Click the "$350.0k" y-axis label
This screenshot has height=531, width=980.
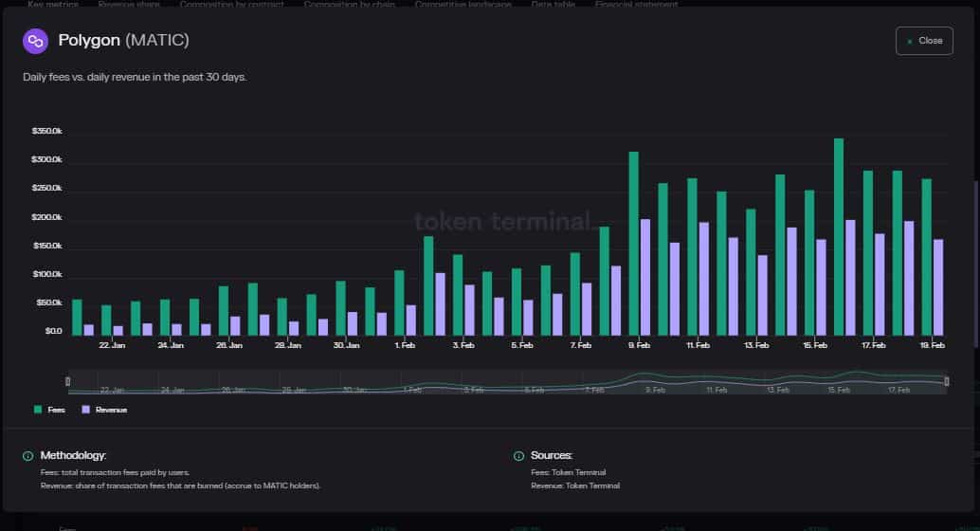tap(46, 131)
